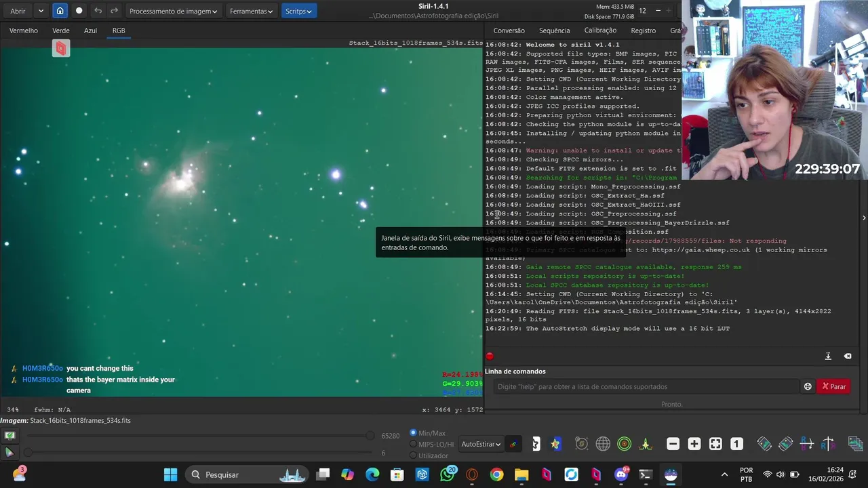Click the taskbar Pesquisar search box
The width and height of the screenshot is (868, 488).
248,474
